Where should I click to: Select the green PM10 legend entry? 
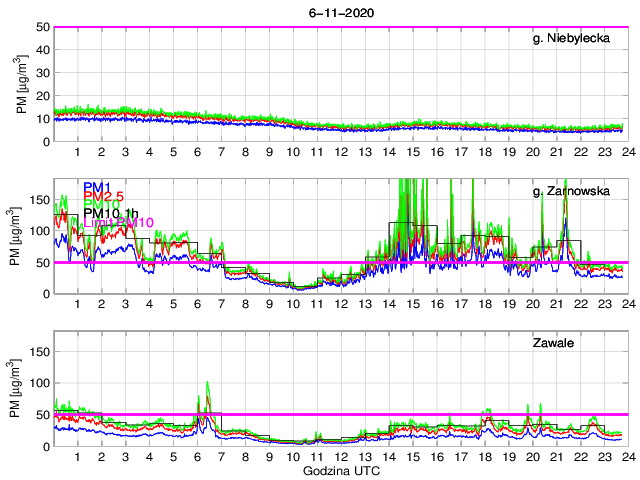pos(101,211)
